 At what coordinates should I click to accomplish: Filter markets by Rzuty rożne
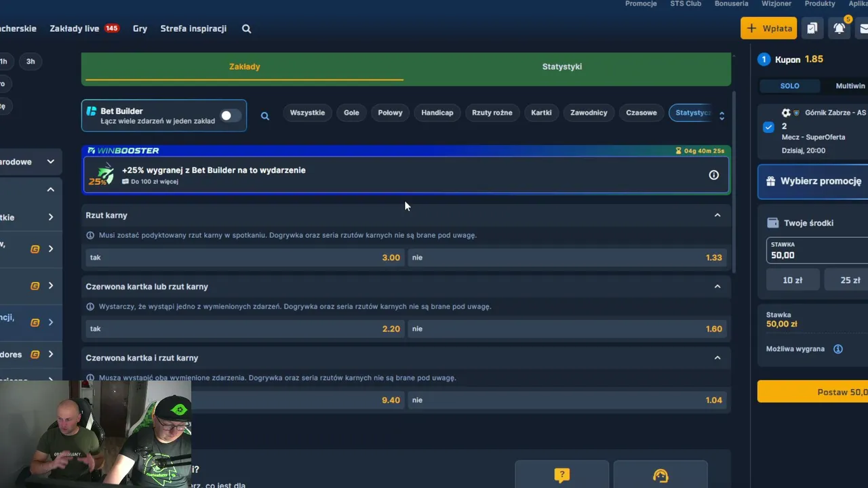[492, 113]
